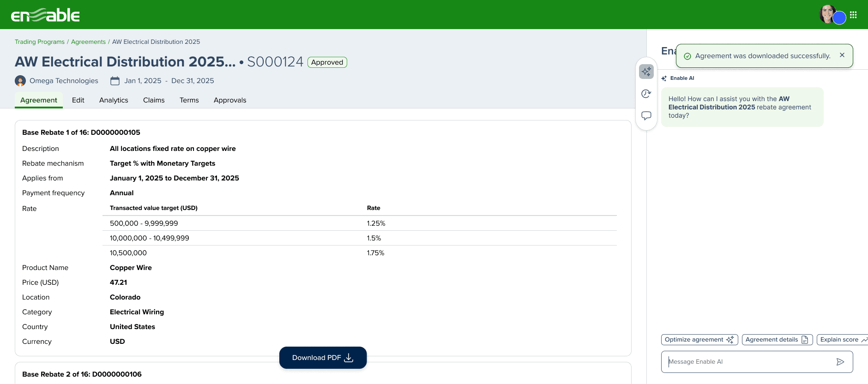Send message with the paper plane icon
This screenshot has height=384, width=868.
[x=840, y=362]
